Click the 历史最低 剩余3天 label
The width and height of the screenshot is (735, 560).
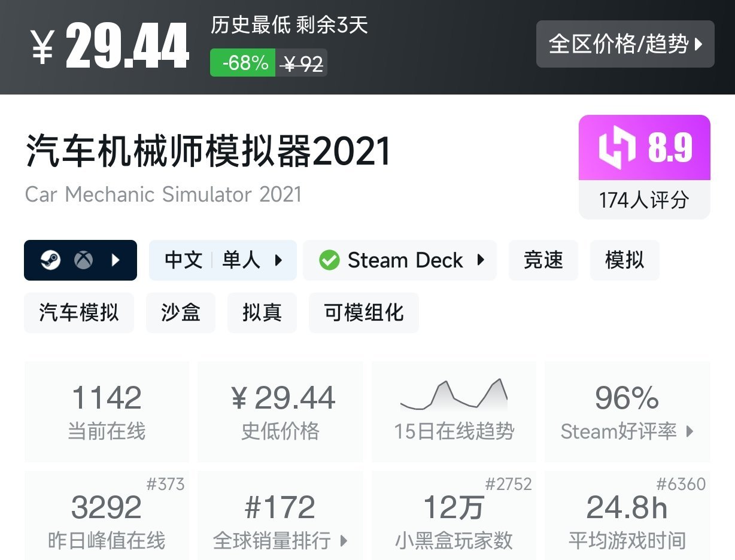[x=289, y=26]
